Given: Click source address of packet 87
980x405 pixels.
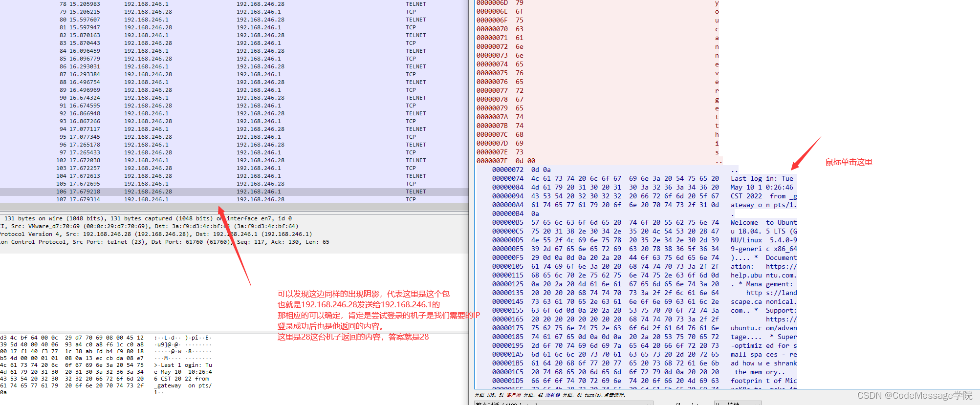Looking at the screenshot, I should [x=148, y=74].
